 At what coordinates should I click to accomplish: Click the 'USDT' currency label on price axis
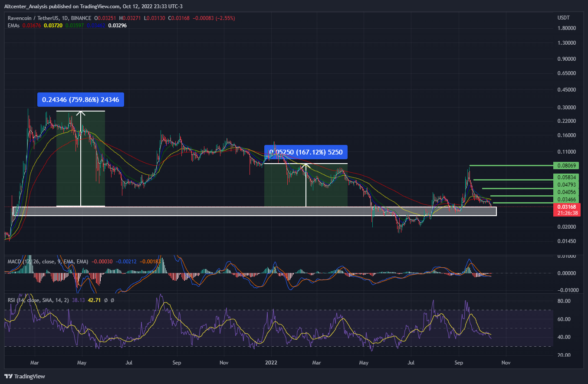(x=564, y=18)
